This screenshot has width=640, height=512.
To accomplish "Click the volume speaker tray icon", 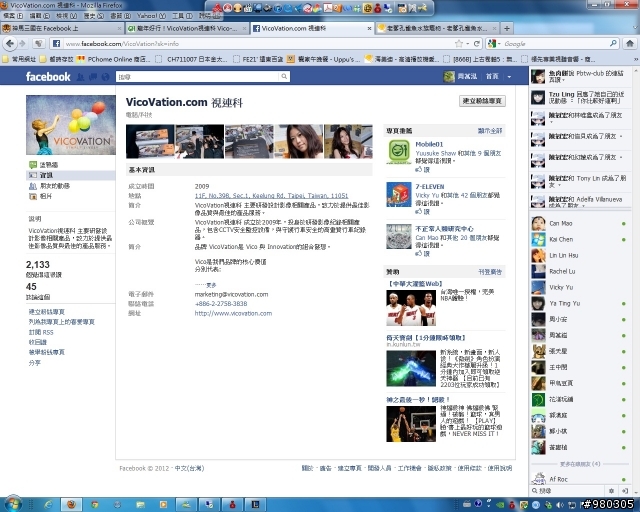I will [561, 505].
